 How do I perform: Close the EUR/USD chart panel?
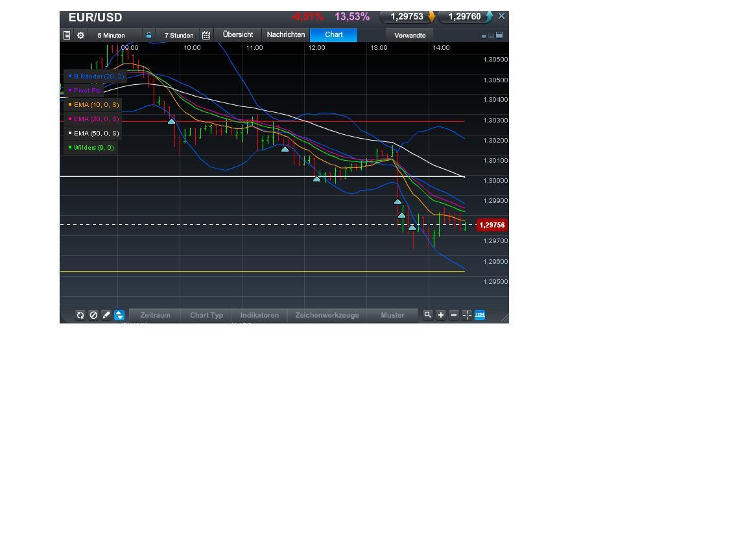tap(501, 16)
